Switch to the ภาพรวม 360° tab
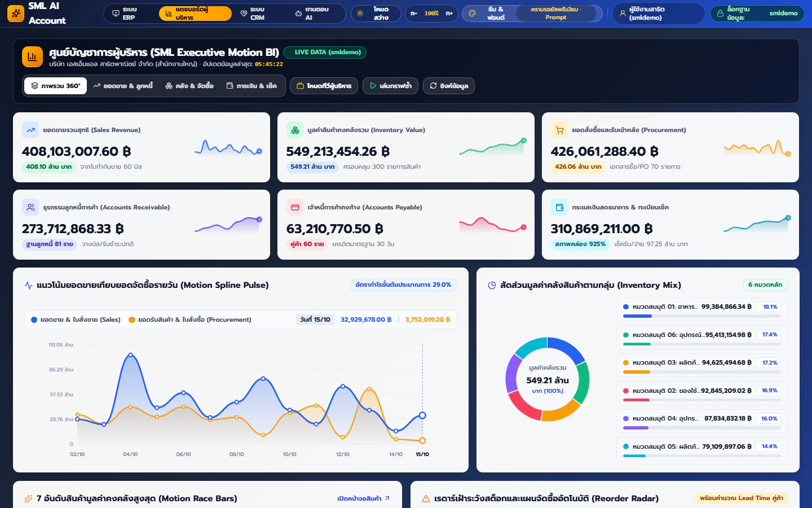Screen dimensions: 812x508 (55, 86)
